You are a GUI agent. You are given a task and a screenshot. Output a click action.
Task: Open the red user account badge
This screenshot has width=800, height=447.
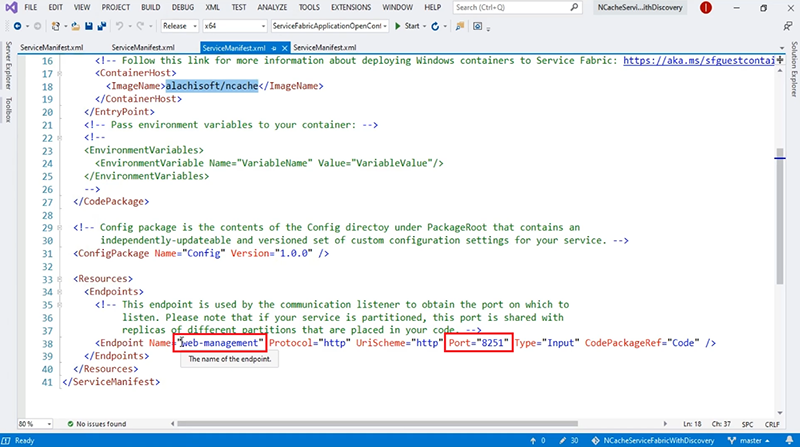pyautogui.click(x=706, y=8)
